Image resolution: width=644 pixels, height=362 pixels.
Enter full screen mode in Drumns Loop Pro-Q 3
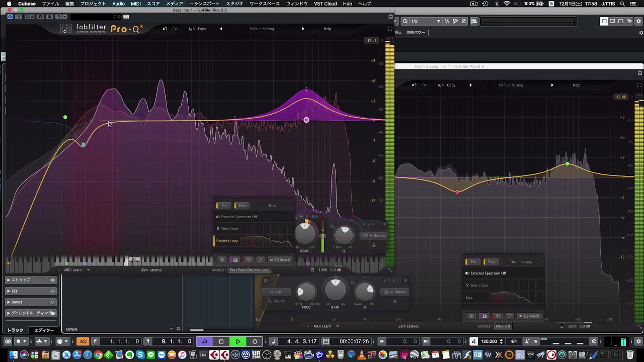coord(639,85)
